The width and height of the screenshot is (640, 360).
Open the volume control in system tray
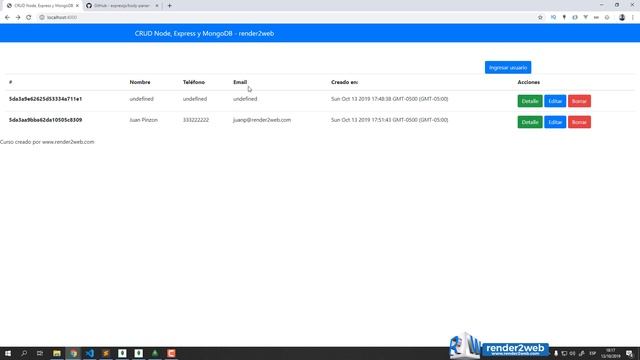(572, 353)
